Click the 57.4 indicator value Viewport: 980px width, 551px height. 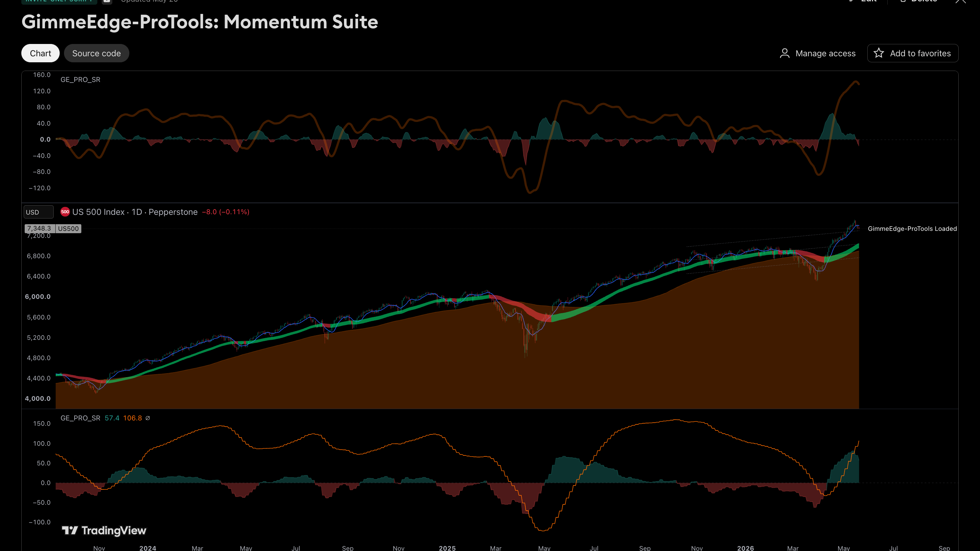(x=112, y=418)
